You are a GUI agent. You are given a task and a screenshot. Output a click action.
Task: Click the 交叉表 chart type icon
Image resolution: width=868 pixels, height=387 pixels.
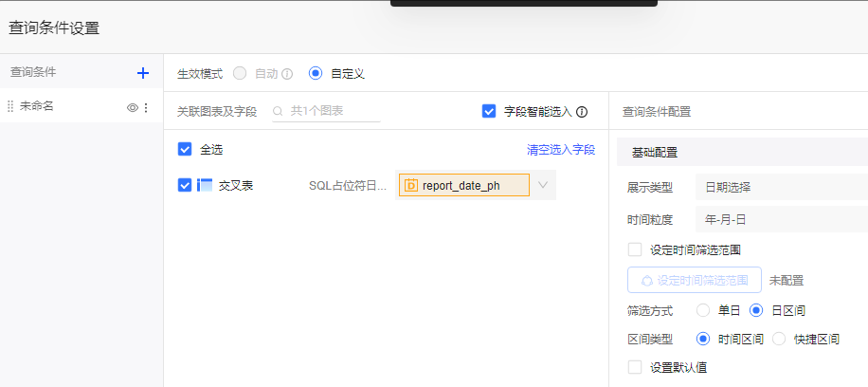205,185
